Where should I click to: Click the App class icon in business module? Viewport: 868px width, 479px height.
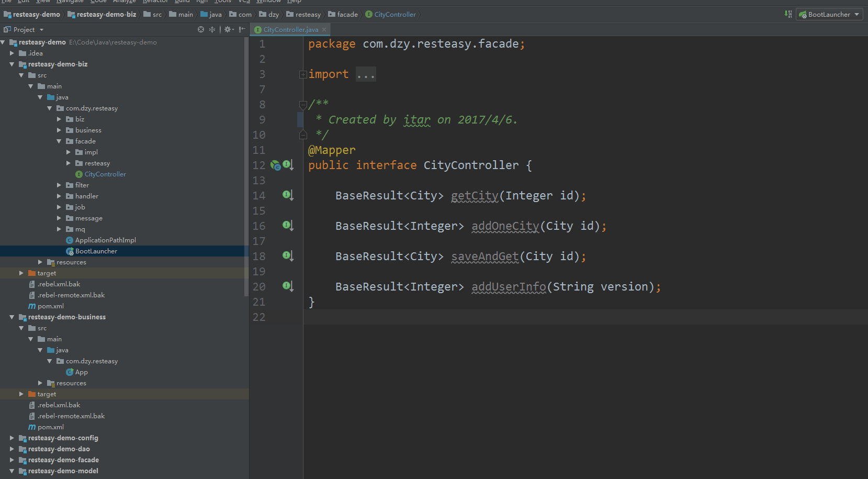[x=70, y=372]
